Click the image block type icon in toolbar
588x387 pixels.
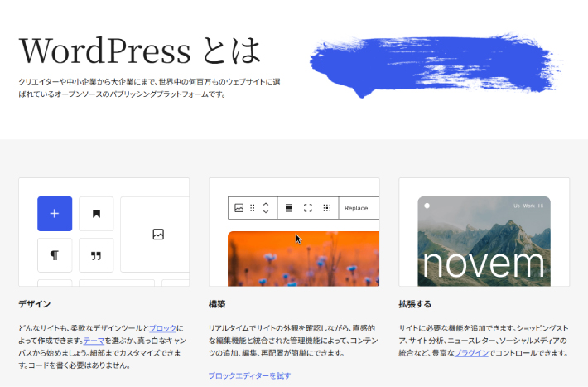pyautogui.click(x=239, y=208)
